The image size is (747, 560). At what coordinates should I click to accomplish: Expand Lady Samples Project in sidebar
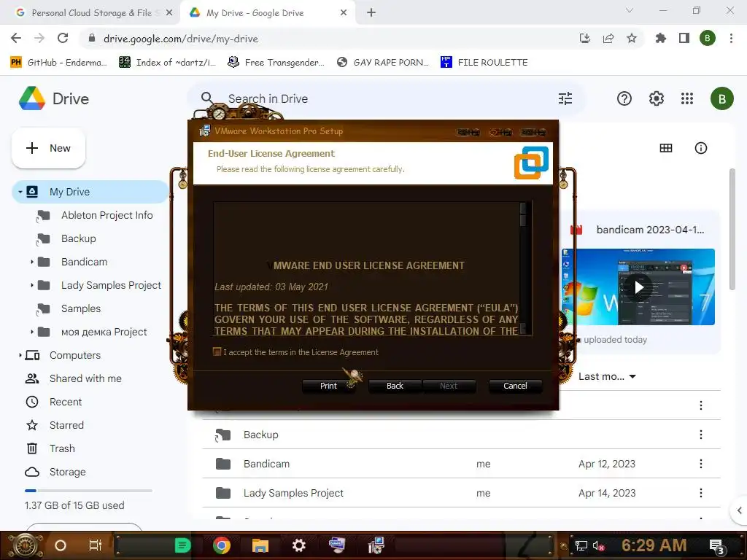[x=32, y=285]
